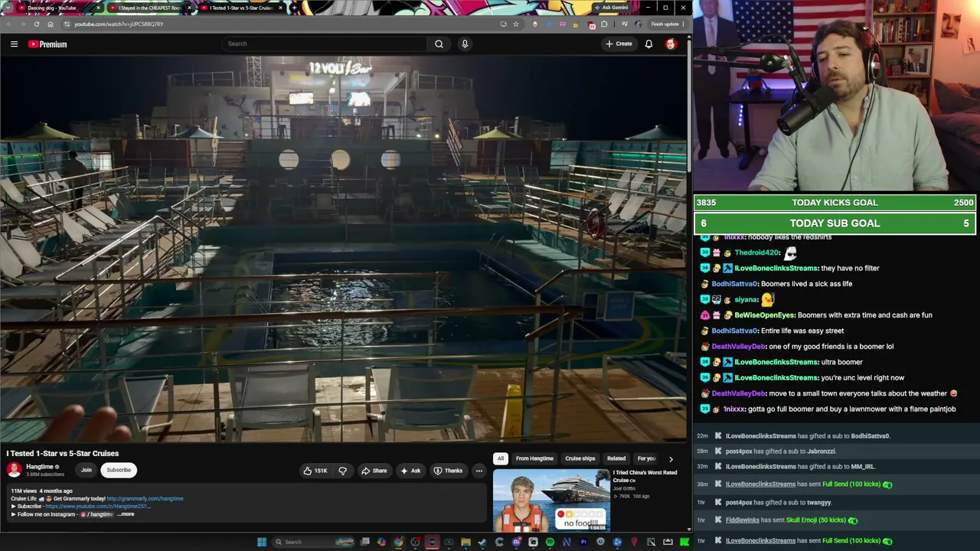Open more actions for the video
This screenshot has height=551, width=980.
479,471
